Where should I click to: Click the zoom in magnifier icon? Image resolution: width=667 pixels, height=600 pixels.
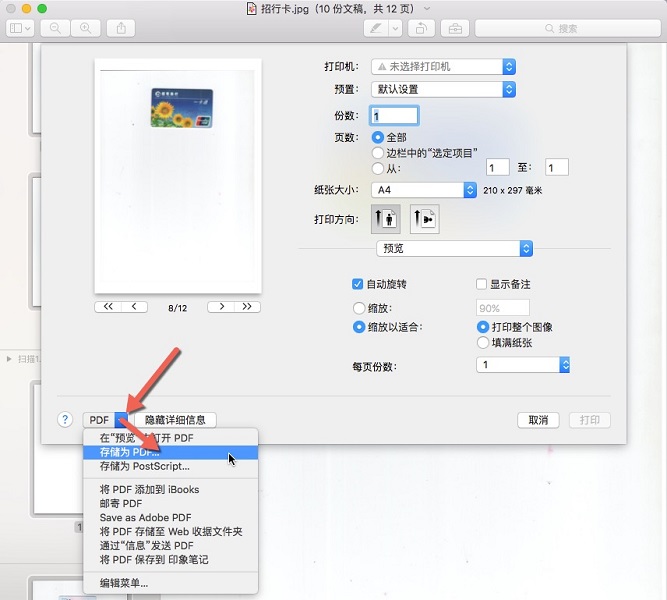click(x=86, y=29)
